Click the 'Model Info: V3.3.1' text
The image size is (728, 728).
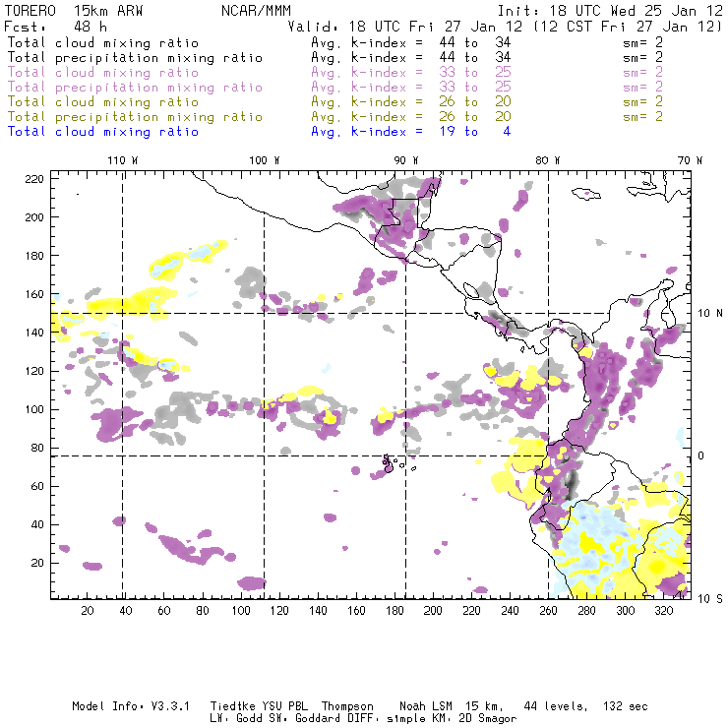[131, 706]
